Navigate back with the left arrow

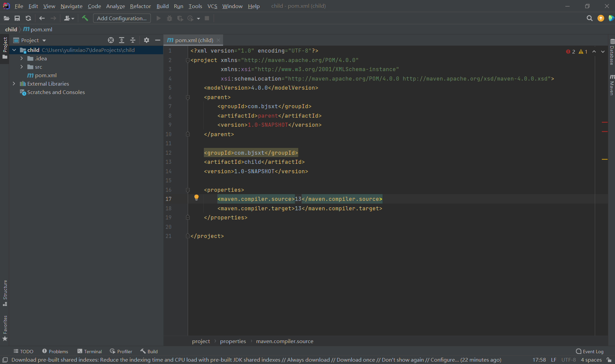[x=42, y=18]
